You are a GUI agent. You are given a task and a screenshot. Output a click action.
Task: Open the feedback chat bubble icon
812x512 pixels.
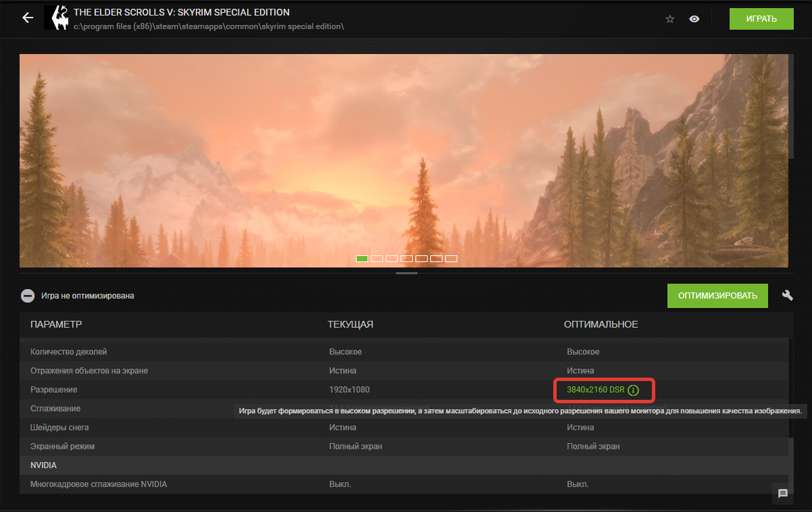(x=783, y=494)
